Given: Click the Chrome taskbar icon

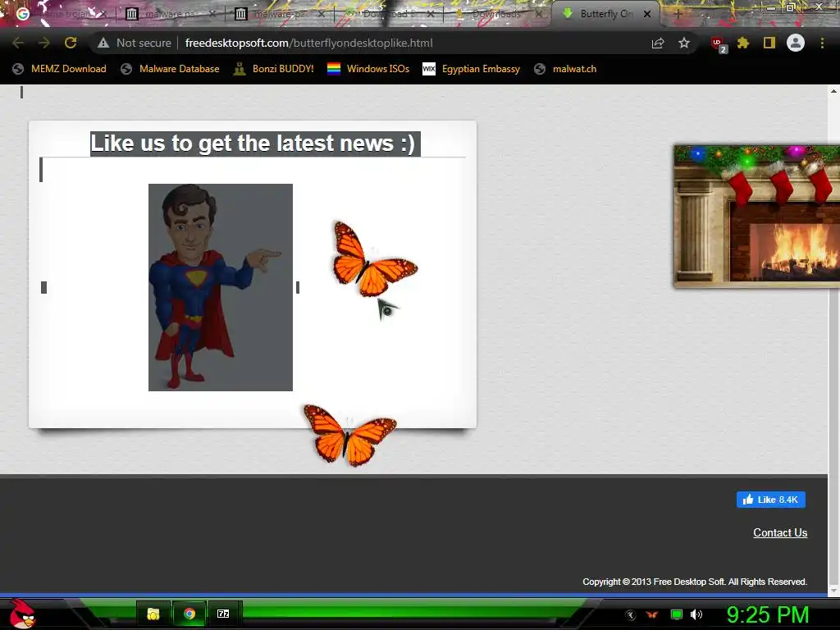Looking at the screenshot, I should point(189,614).
